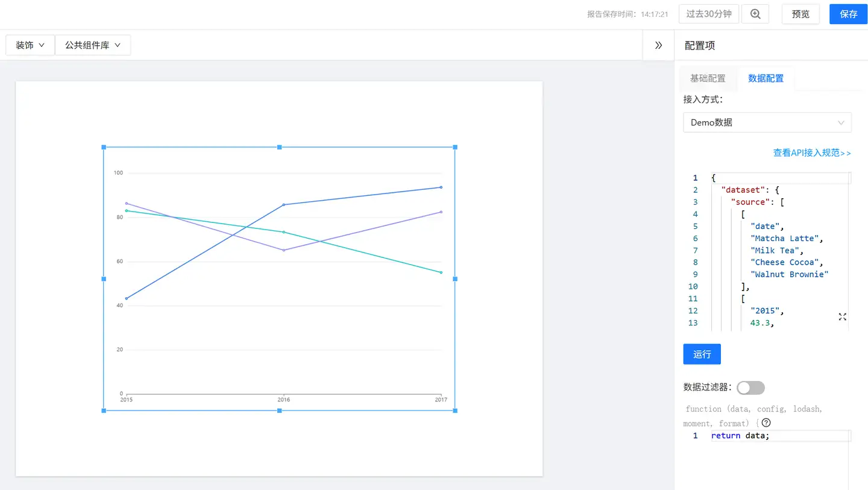Click the 过去30分钟 time range button
The width and height of the screenshot is (868, 490).
pyautogui.click(x=709, y=14)
